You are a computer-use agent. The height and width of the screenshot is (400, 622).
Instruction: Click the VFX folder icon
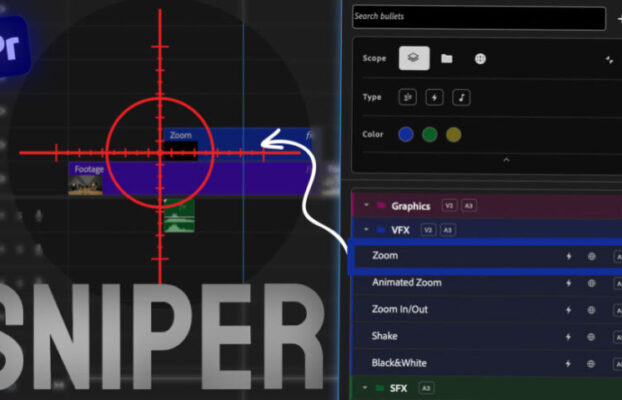tap(381, 230)
